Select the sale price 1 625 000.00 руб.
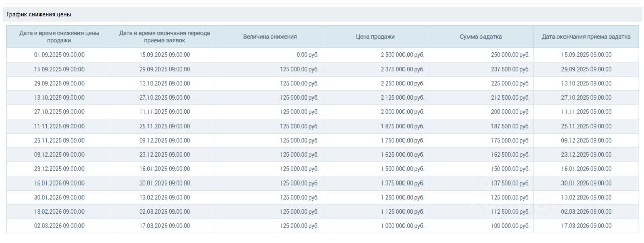Viewport: 644px width, 243px height. coord(403,154)
